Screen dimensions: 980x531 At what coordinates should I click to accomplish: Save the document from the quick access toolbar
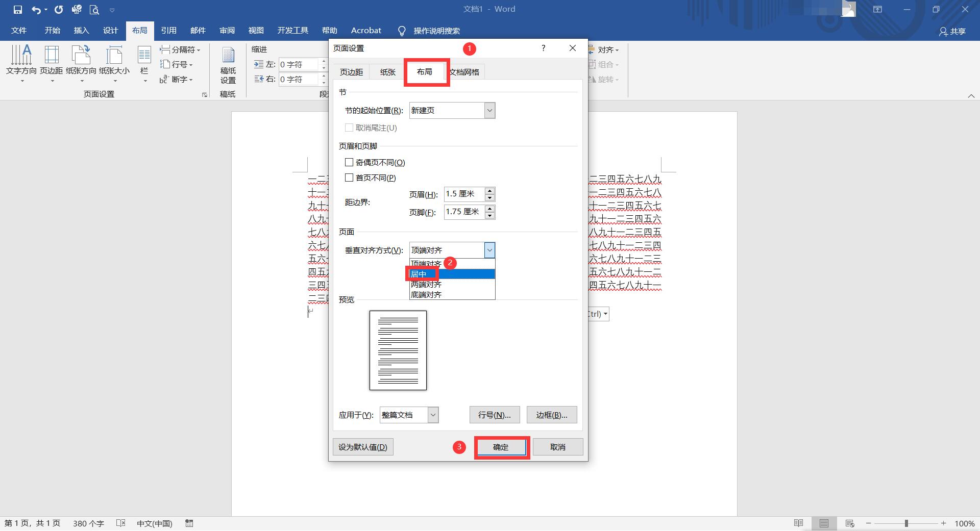coord(18,10)
